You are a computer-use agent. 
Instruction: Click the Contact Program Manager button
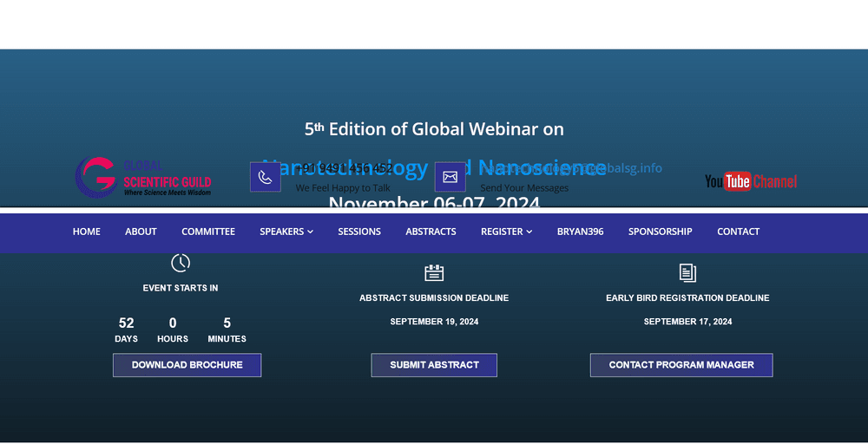pos(681,365)
